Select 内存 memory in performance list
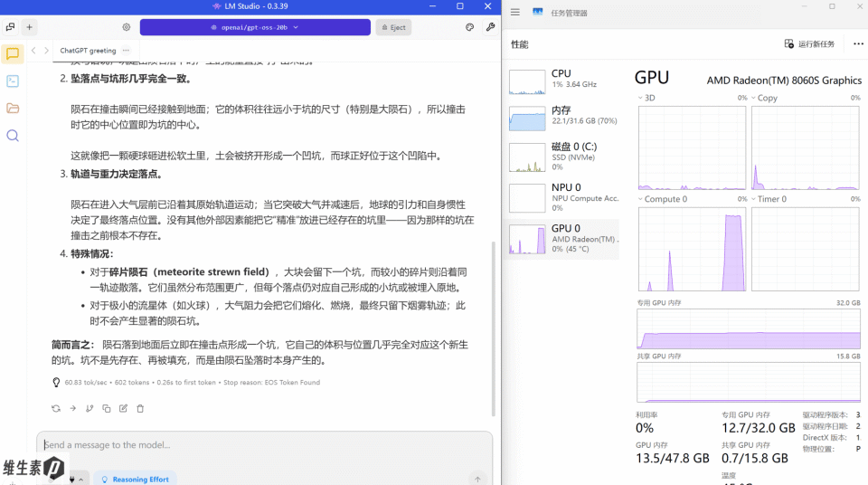868x485 pixels. 563,117
